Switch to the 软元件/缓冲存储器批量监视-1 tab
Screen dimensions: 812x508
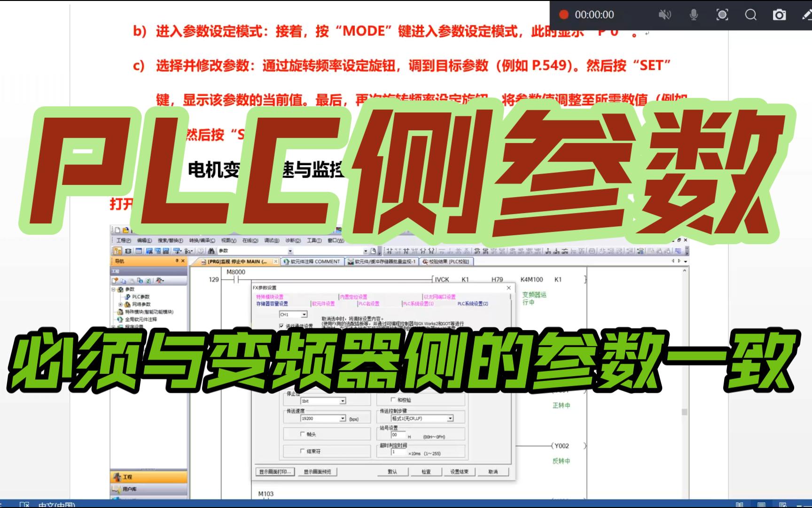[382, 262]
